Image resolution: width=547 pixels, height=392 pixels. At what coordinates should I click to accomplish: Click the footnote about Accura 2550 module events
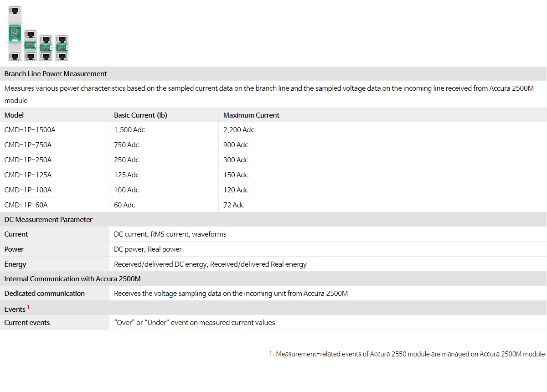(x=408, y=354)
